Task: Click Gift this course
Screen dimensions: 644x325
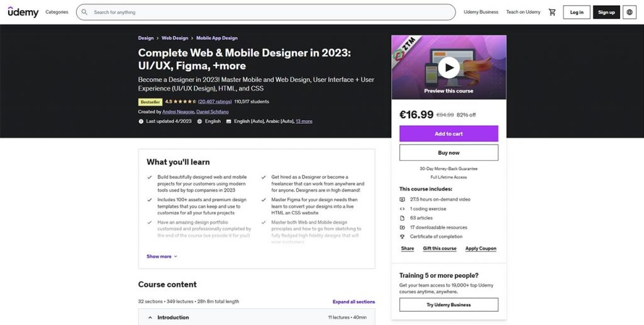Action: coord(440,249)
